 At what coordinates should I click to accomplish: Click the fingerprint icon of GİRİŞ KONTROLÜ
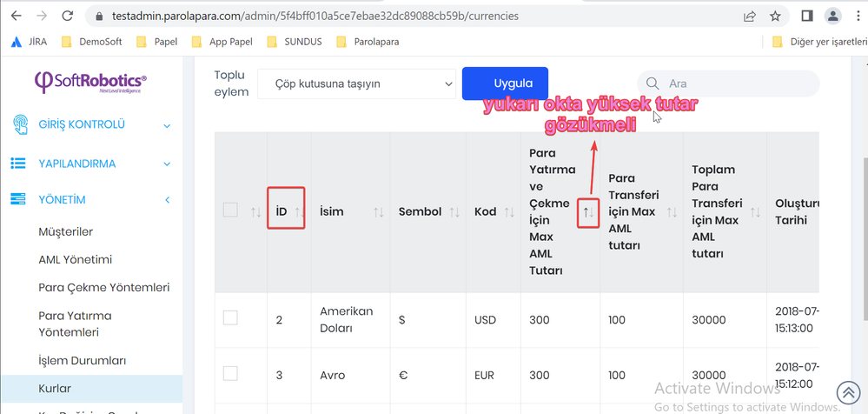pyautogui.click(x=21, y=124)
